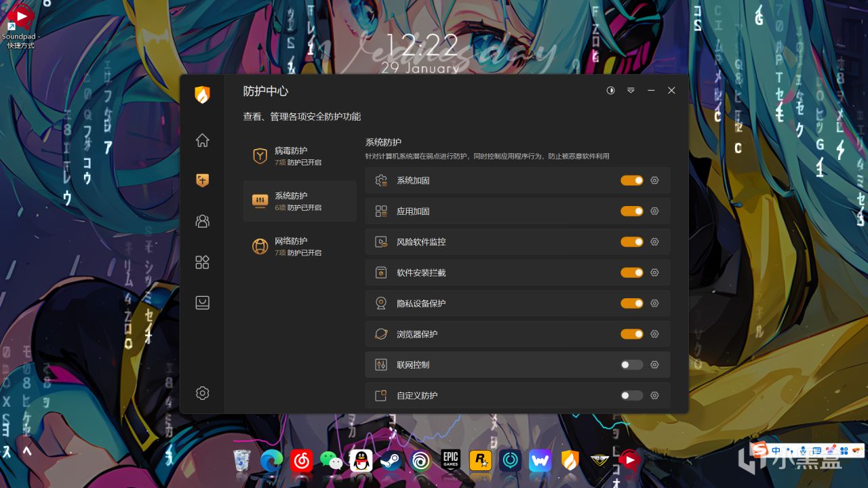Viewport: 868px width, 488px height.
Task: Switch Chinese/English with the 中 button
Action: pos(776,451)
